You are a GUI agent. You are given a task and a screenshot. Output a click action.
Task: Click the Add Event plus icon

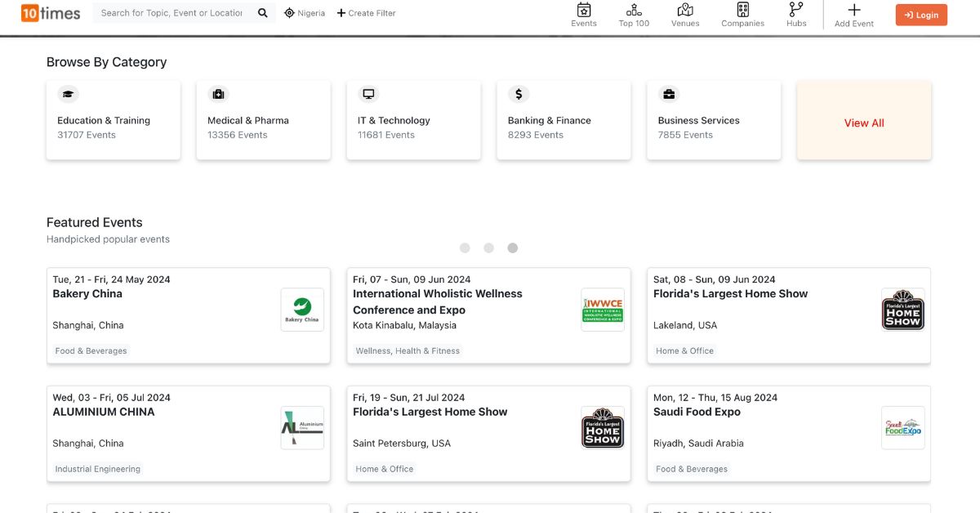853,11
